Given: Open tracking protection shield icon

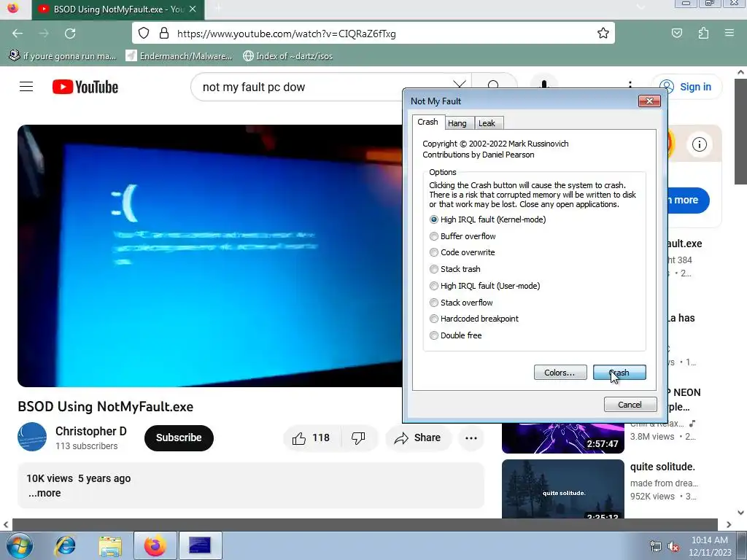Looking at the screenshot, I should click(144, 33).
